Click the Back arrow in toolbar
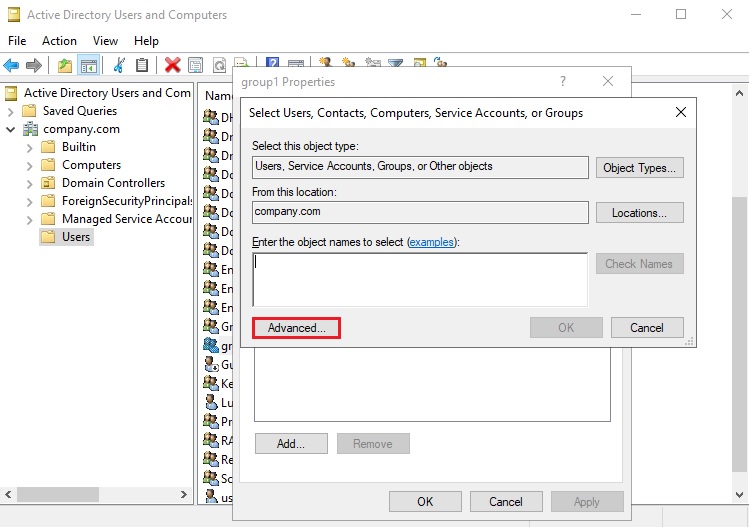749x527 pixels. click(12, 65)
